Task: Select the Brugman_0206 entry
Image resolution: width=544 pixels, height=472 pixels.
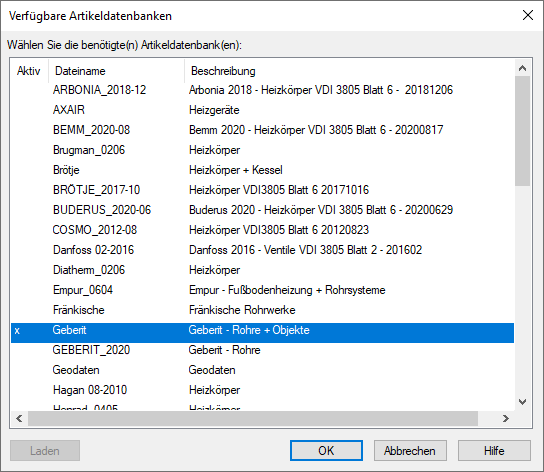Action: 262,150
